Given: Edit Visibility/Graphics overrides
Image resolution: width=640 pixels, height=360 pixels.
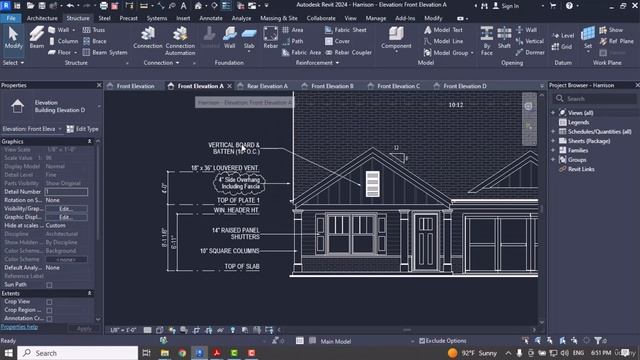Looking at the screenshot, I should click(x=66, y=209).
